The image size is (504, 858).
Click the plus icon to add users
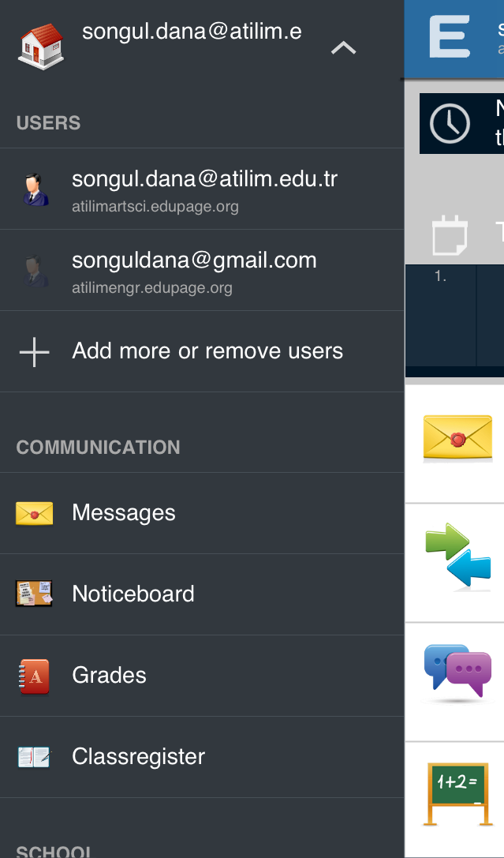34,352
